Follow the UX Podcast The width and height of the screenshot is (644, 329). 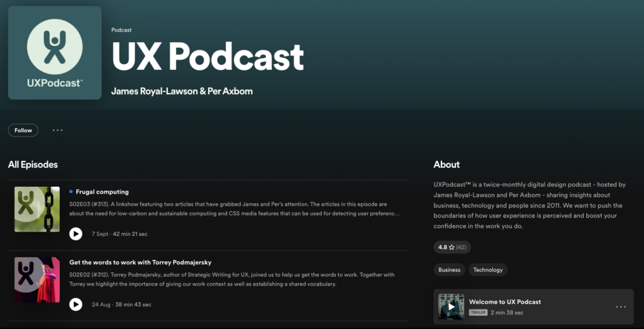[23, 130]
